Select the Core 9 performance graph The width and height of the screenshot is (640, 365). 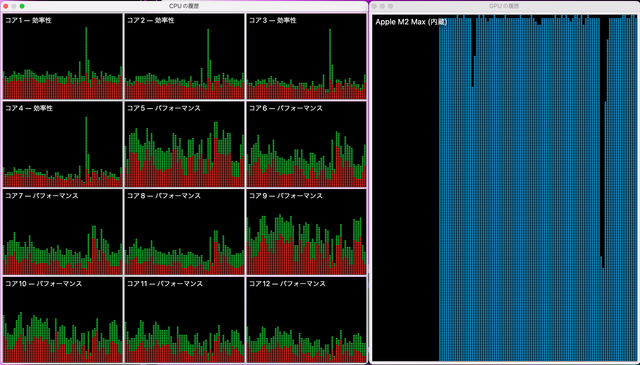pyautogui.click(x=306, y=232)
